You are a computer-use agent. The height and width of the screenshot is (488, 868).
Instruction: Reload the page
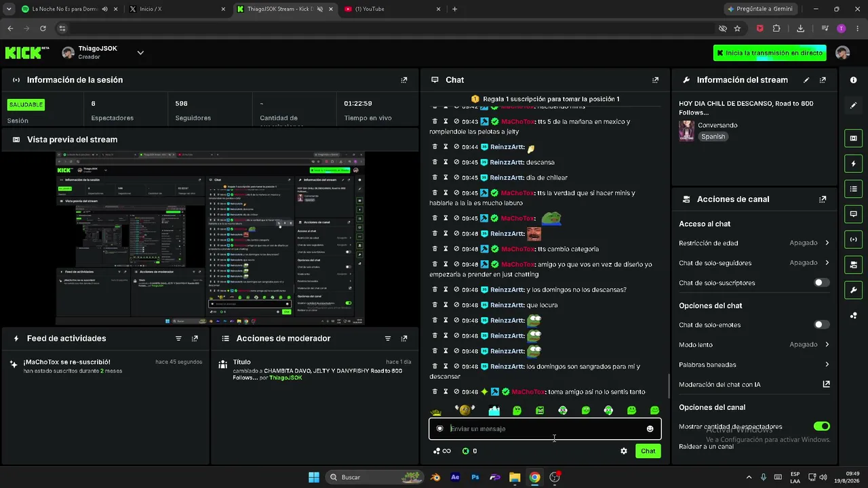tap(43, 28)
